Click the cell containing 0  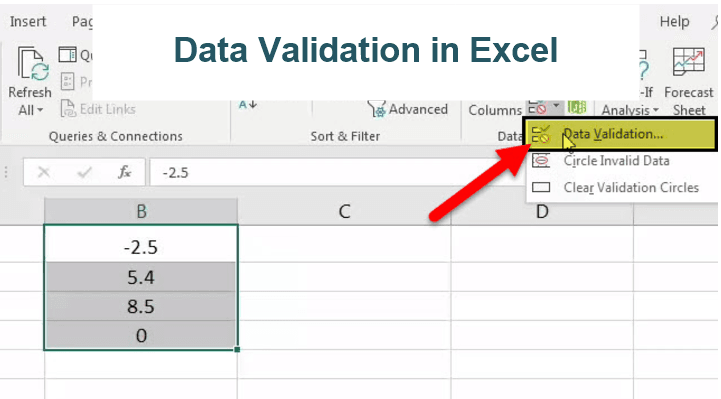point(141,336)
